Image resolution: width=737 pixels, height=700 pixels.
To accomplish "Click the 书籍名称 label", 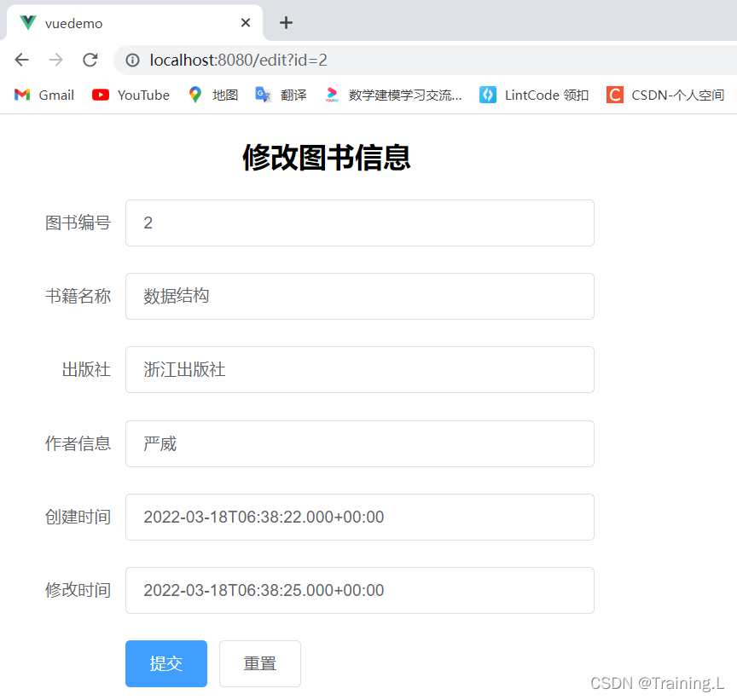I will coord(78,296).
